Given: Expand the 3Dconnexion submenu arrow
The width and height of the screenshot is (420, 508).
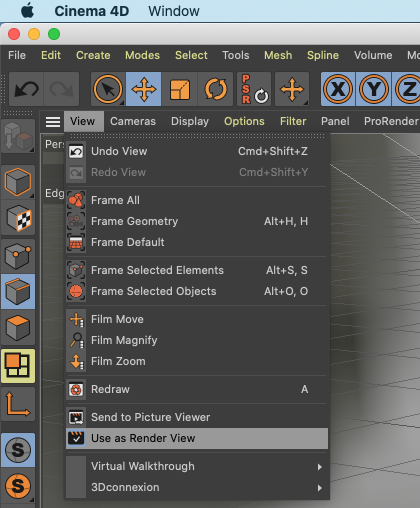Looking at the screenshot, I should coord(319,488).
